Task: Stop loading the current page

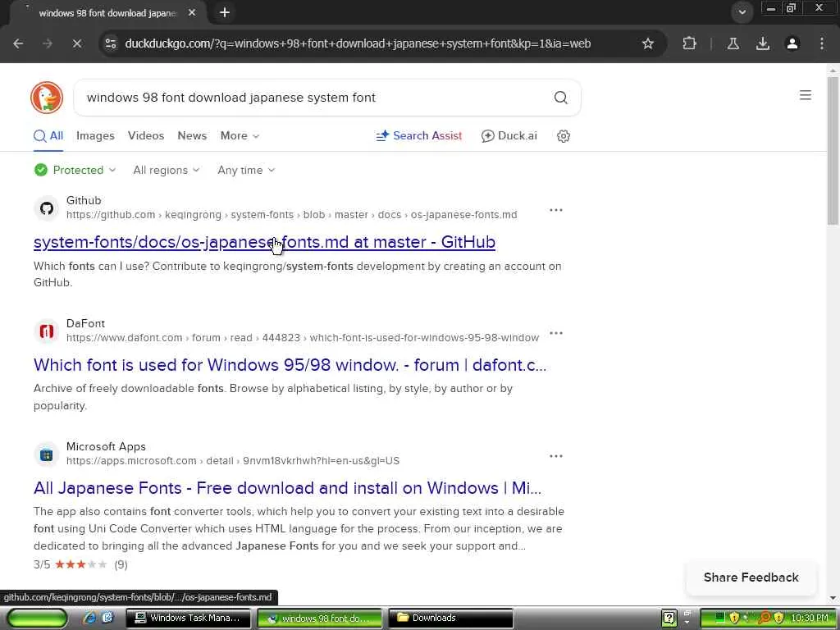Action: (x=76, y=43)
